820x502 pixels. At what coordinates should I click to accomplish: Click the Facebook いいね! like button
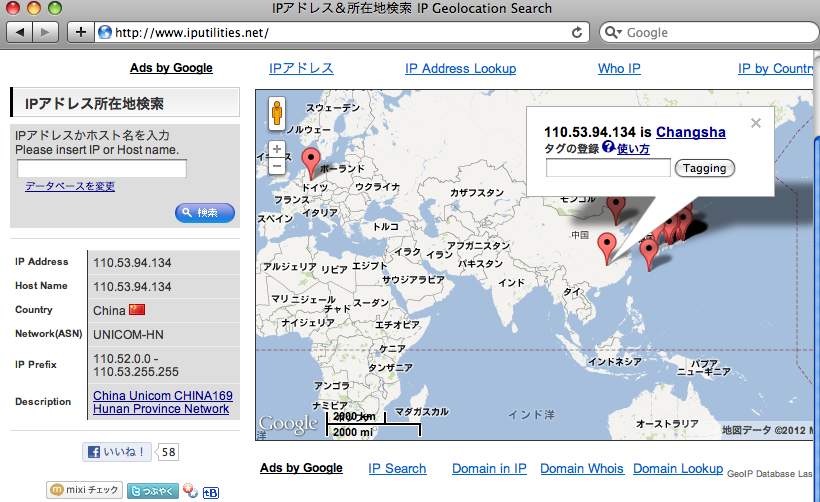pyautogui.click(x=117, y=452)
